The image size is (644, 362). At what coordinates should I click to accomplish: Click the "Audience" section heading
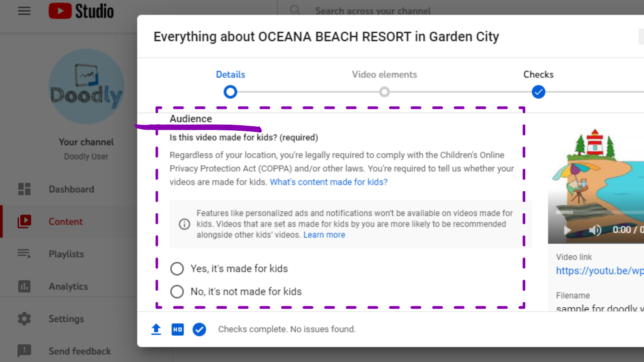pos(191,119)
